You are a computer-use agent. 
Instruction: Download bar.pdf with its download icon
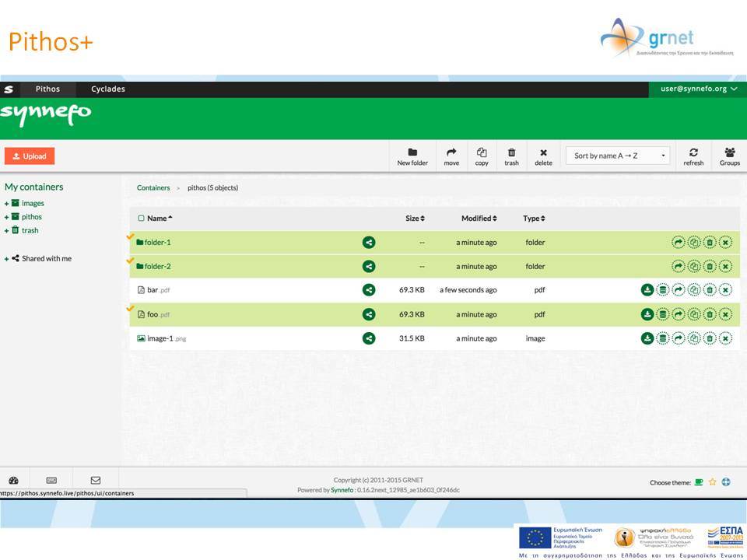[x=647, y=290]
